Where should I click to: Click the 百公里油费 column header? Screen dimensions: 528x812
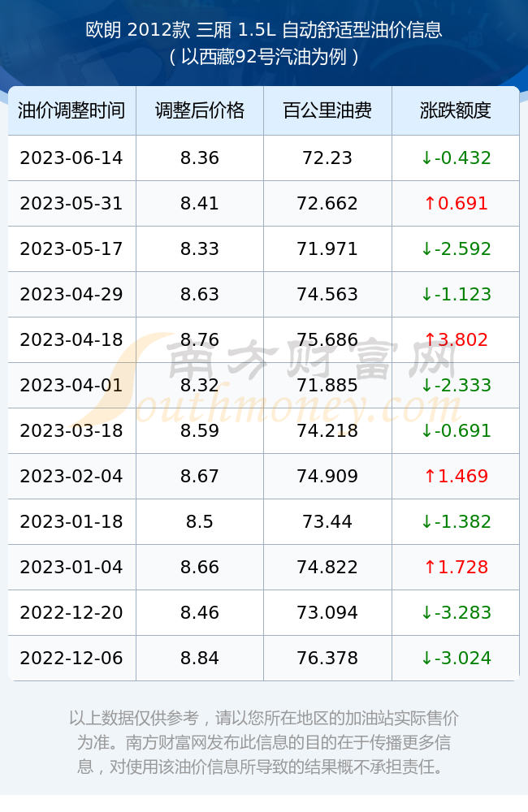327,110
